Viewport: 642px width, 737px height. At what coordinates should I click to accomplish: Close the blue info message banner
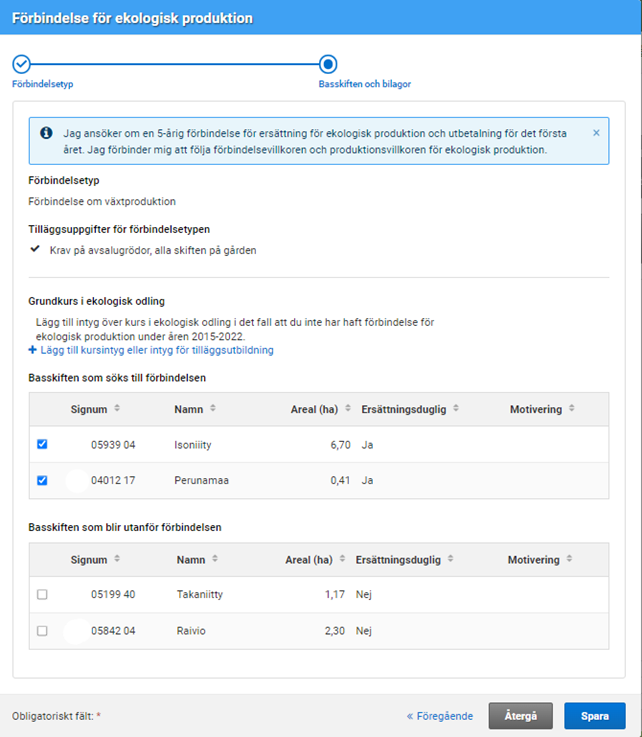[596, 133]
